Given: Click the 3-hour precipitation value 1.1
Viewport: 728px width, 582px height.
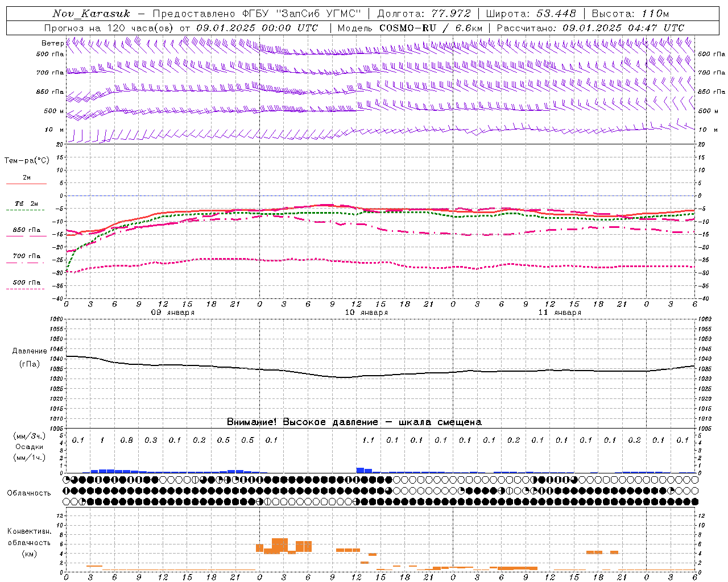Looking at the screenshot, I should point(369,440).
